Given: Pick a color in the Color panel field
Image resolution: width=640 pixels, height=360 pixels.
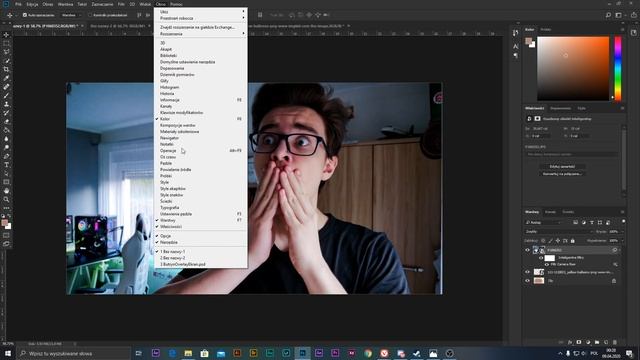Looking at the screenshot, I should point(573,69).
